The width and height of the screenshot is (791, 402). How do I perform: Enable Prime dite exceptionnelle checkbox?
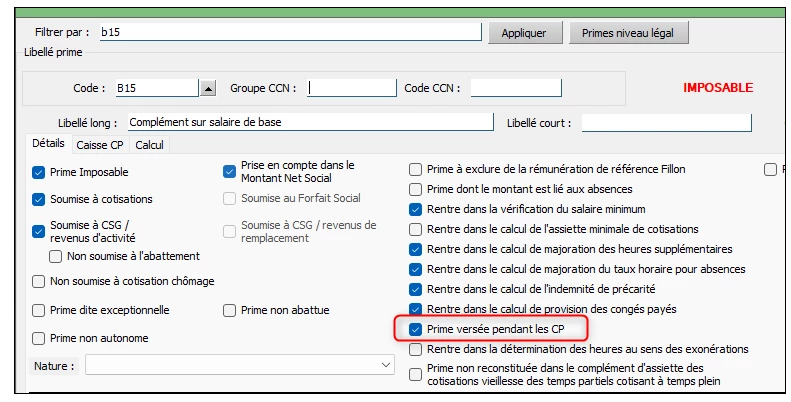(x=38, y=310)
